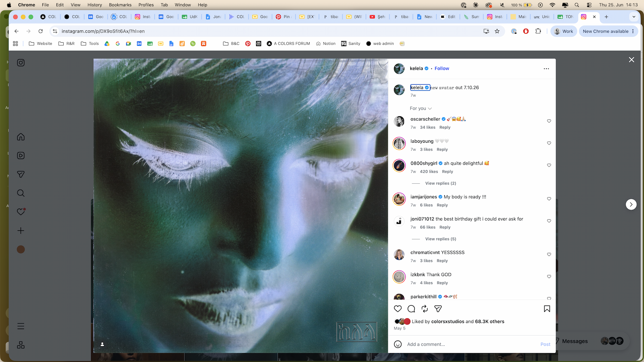This screenshot has width=644, height=362.
Task: Open the Bookmarks menu in menu bar
Action: 120,5
